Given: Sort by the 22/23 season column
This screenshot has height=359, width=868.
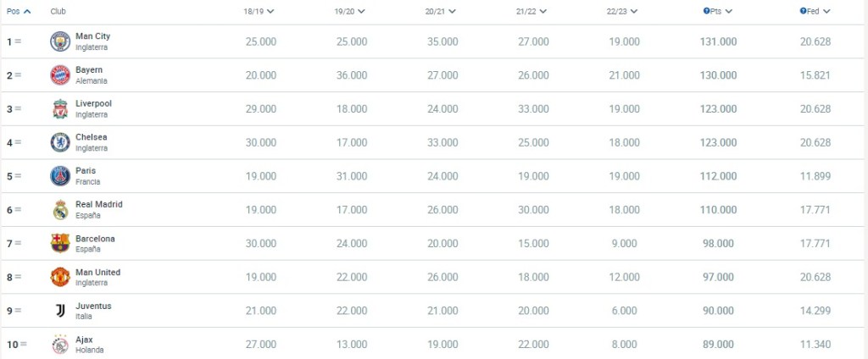Looking at the screenshot, I should [623, 12].
